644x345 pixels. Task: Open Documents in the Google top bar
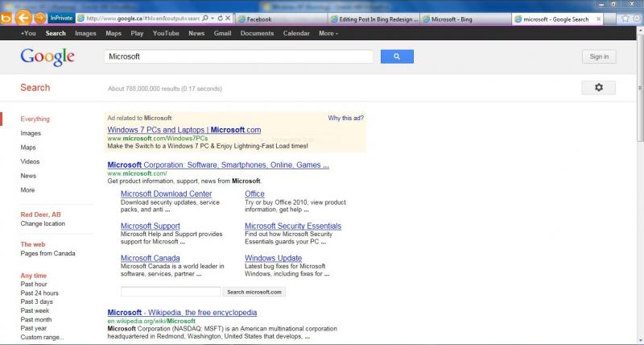click(x=257, y=33)
